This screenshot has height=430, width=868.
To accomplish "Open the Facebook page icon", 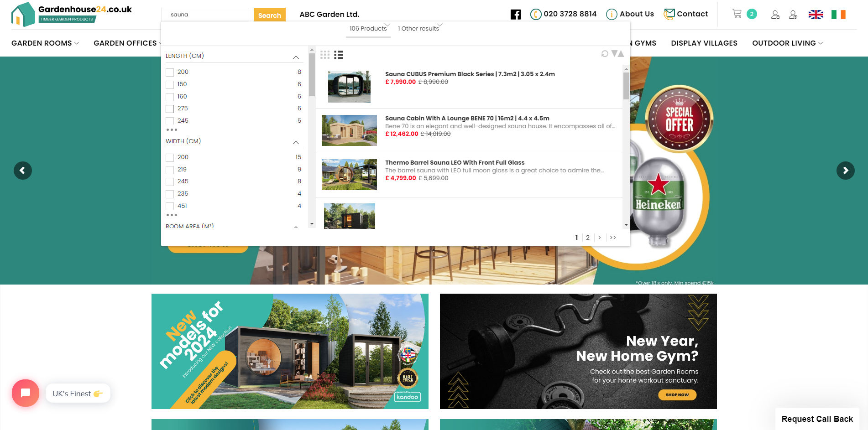I will pyautogui.click(x=516, y=15).
